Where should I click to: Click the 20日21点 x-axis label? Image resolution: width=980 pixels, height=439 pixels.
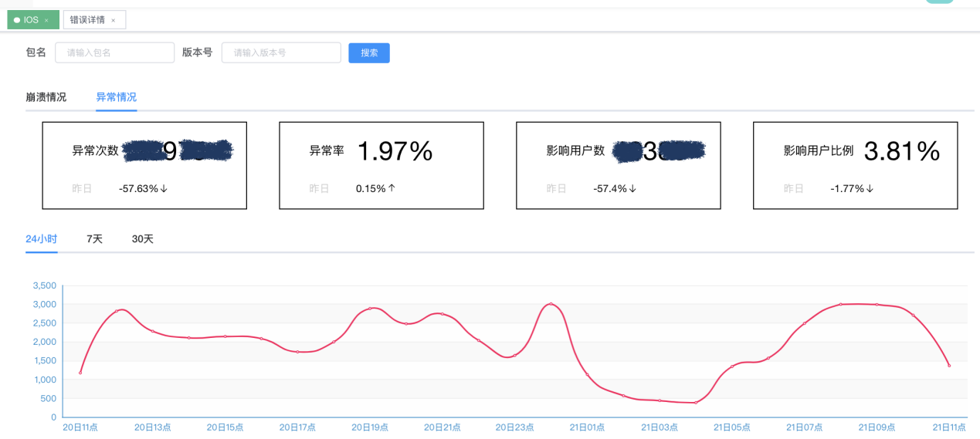pyautogui.click(x=443, y=427)
